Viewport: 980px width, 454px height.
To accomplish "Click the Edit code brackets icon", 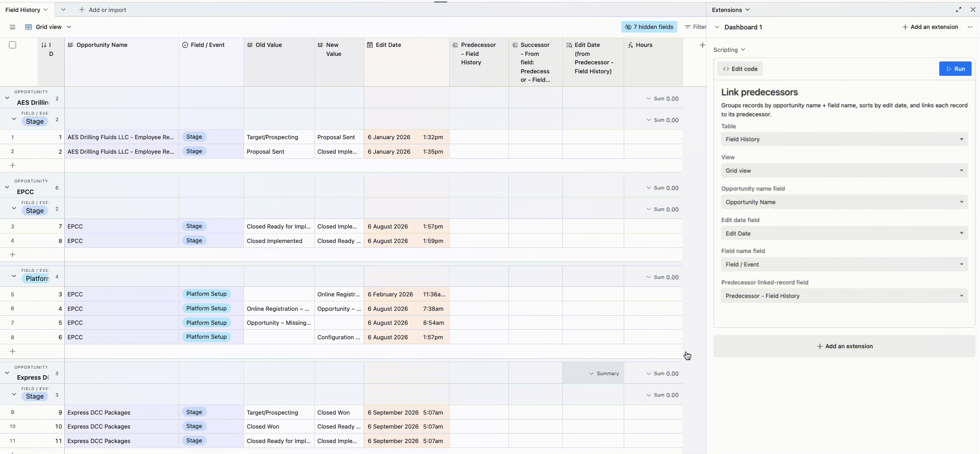I will pyautogui.click(x=726, y=69).
